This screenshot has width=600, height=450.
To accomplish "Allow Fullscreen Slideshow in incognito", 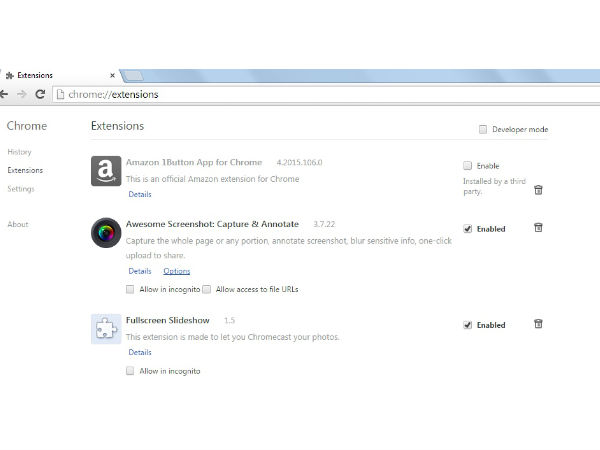I will (131, 370).
